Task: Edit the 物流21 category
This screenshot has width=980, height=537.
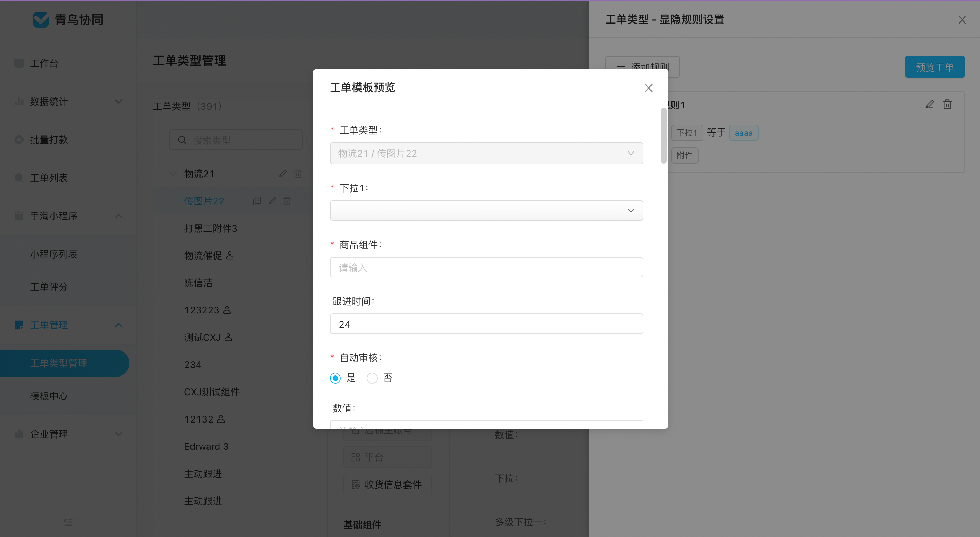Action: 283,174
